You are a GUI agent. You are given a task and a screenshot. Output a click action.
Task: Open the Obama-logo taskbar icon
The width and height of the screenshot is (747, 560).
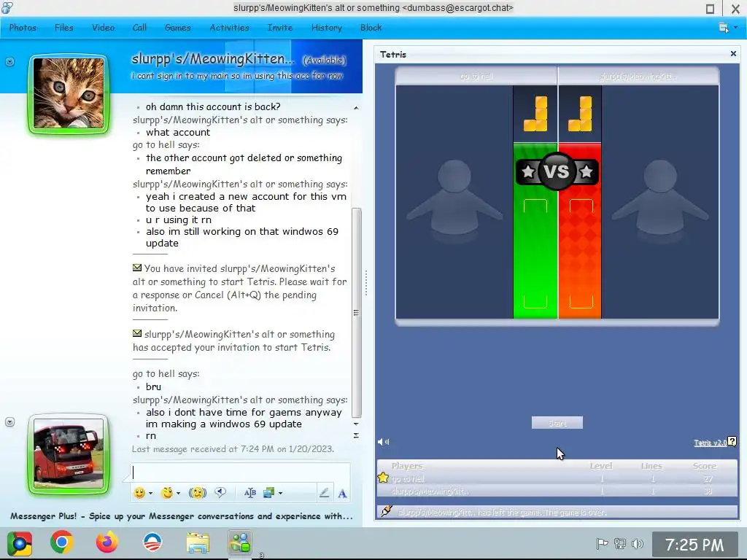152,542
